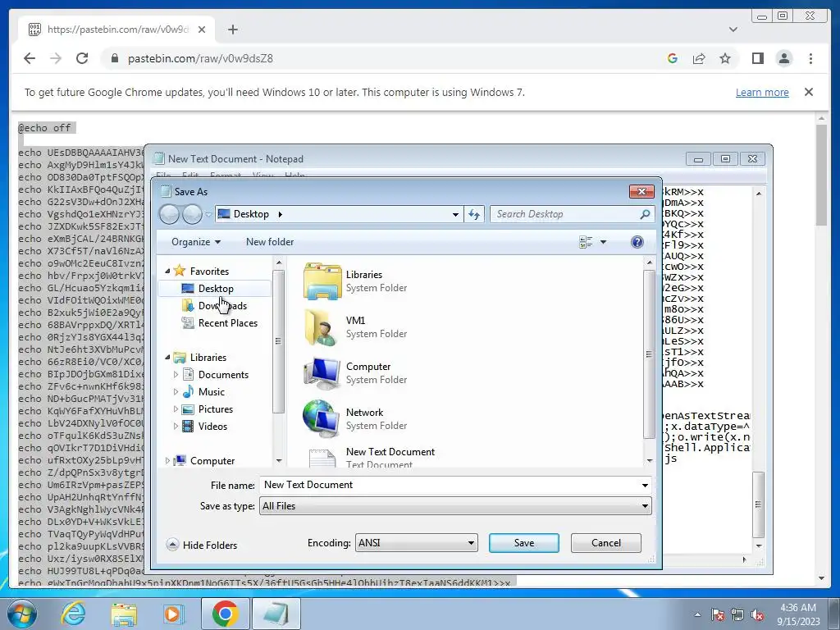Open Chrome profile avatar
The image size is (840, 630).
[x=783, y=58]
